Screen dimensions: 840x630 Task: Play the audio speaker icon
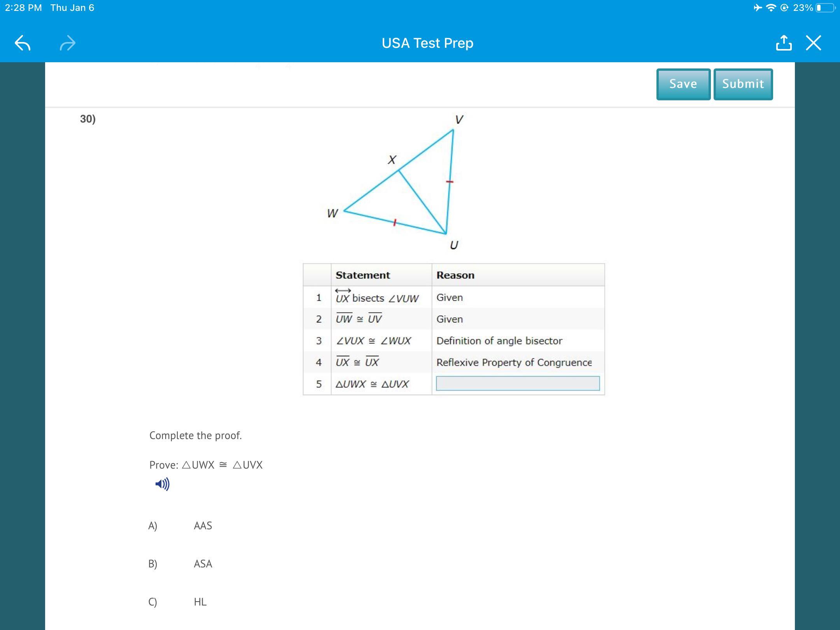pyautogui.click(x=162, y=484)
